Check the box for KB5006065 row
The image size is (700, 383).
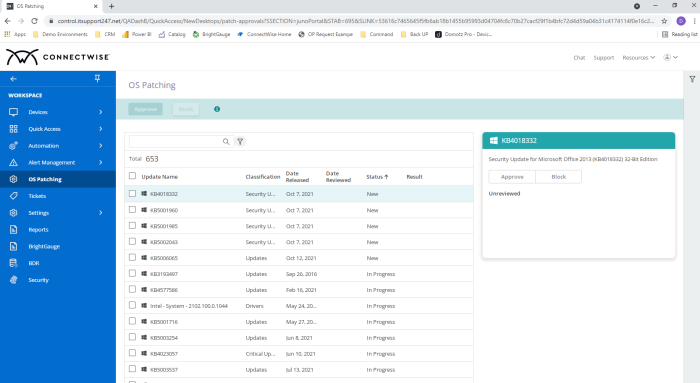click(x=132, y=258)
